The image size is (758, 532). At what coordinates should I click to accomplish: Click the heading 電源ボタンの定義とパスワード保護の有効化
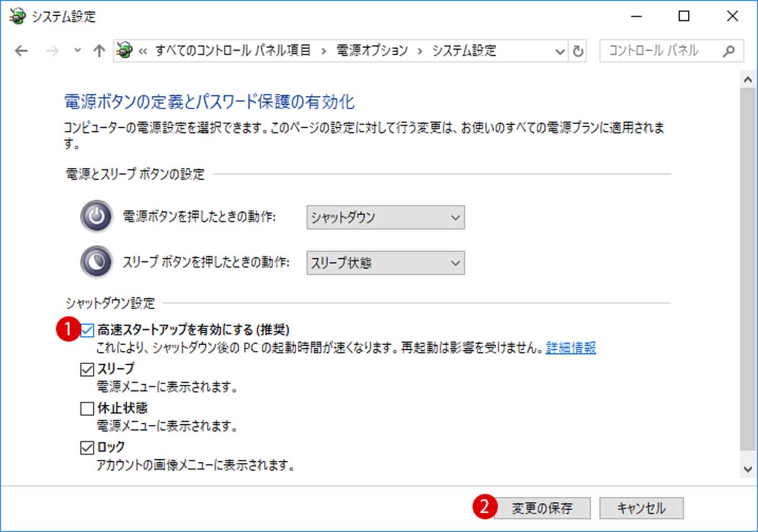pos(210,102)
